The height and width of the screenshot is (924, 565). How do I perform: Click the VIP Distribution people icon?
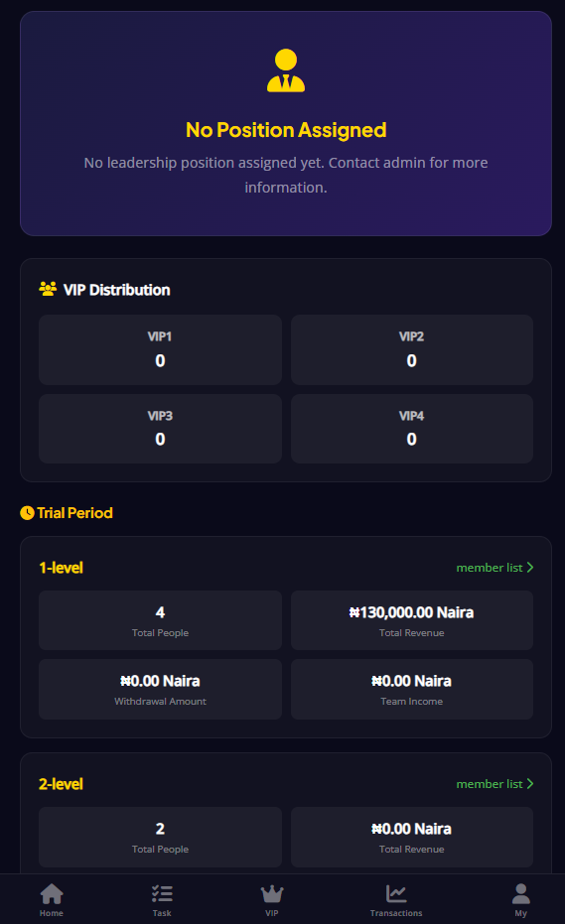point(48,289)
